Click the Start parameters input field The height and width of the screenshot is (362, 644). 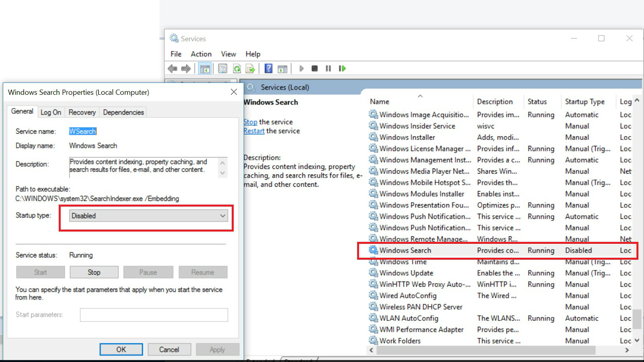point(154,315)
